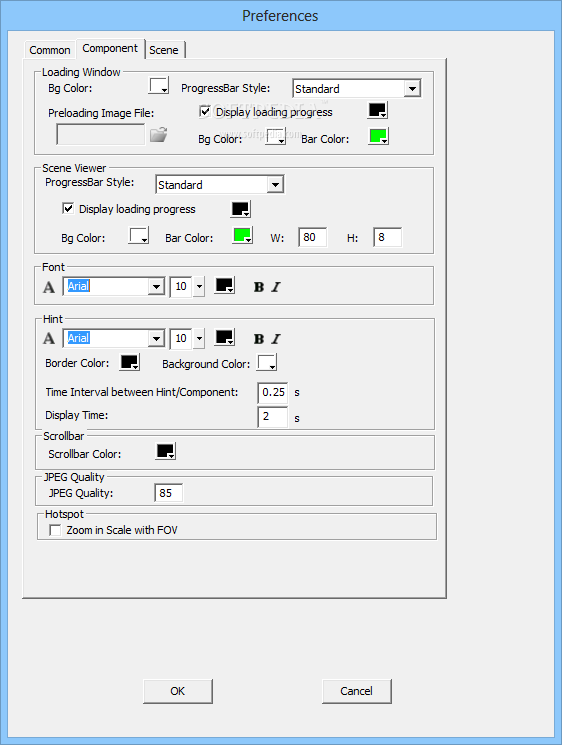The width and height of the screenshot is (562, 745).
Task: Toggle Italic in the Font section
Action: [276, 287]
